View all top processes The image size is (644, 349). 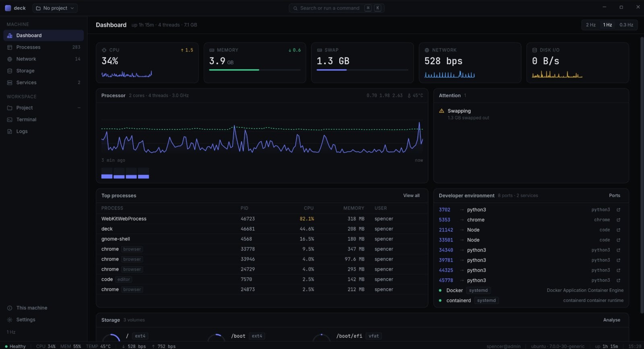click(411, 195)
